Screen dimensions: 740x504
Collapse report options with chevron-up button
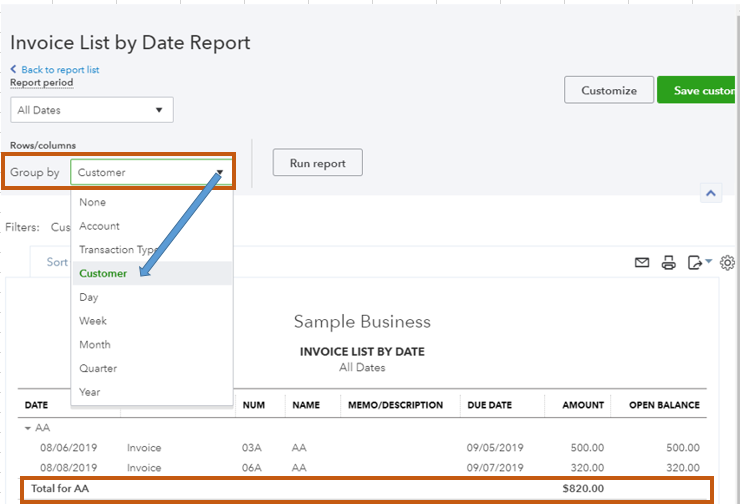pos(711,193)
